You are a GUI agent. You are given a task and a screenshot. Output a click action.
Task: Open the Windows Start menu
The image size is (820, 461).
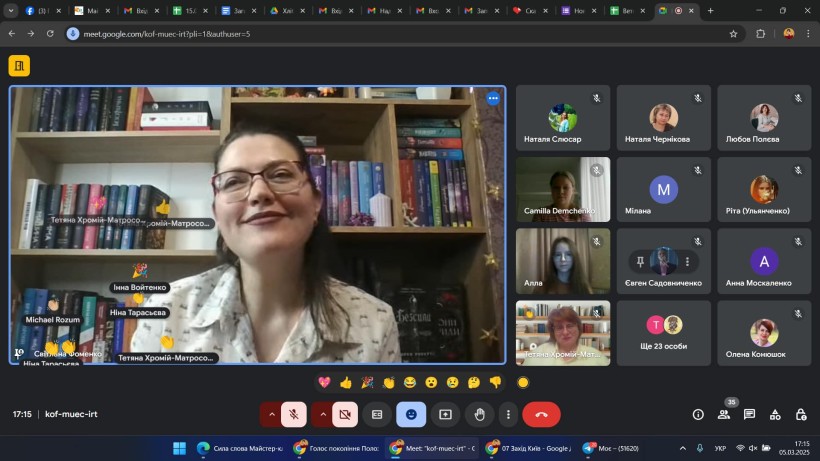tap(179, 448)
